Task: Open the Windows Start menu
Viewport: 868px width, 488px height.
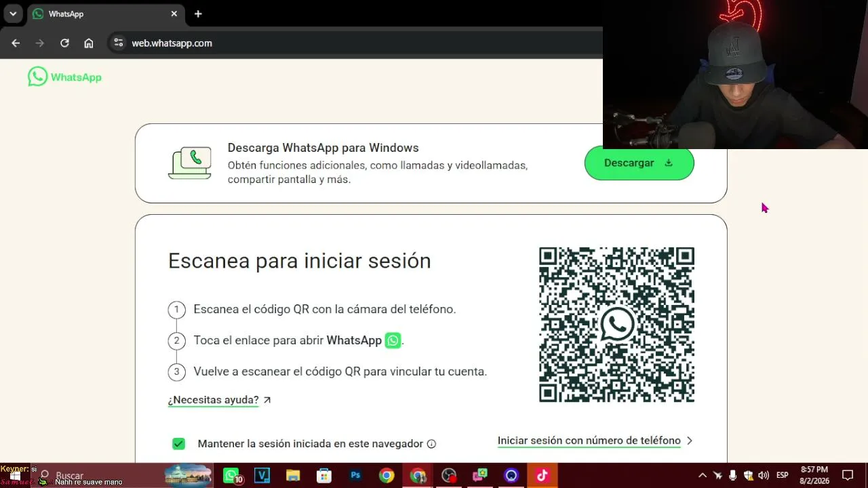Action: coord(15,476)
